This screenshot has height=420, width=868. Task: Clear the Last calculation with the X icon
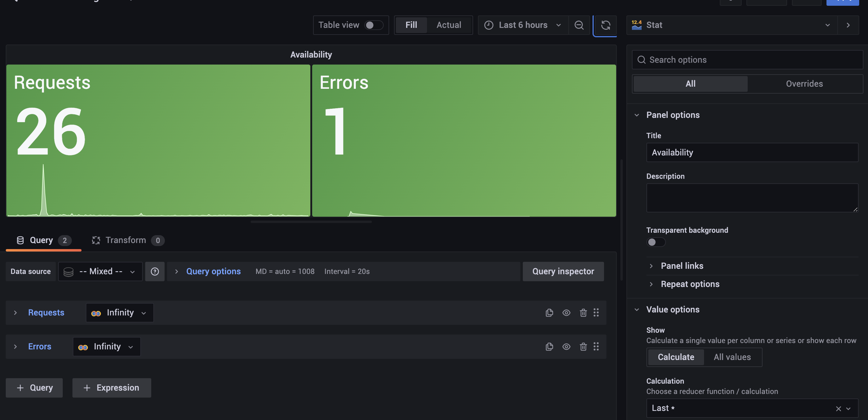[x=839, y=408]
